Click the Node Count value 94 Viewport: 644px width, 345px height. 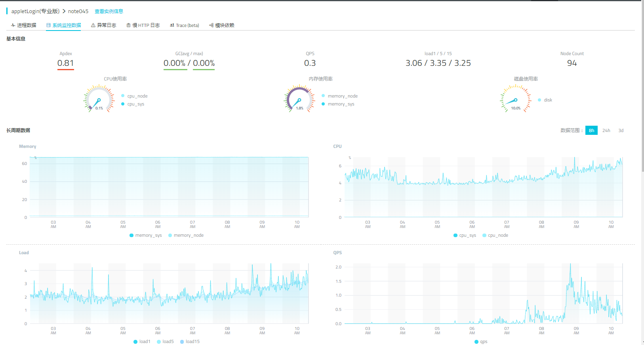[x=572, y=63]
